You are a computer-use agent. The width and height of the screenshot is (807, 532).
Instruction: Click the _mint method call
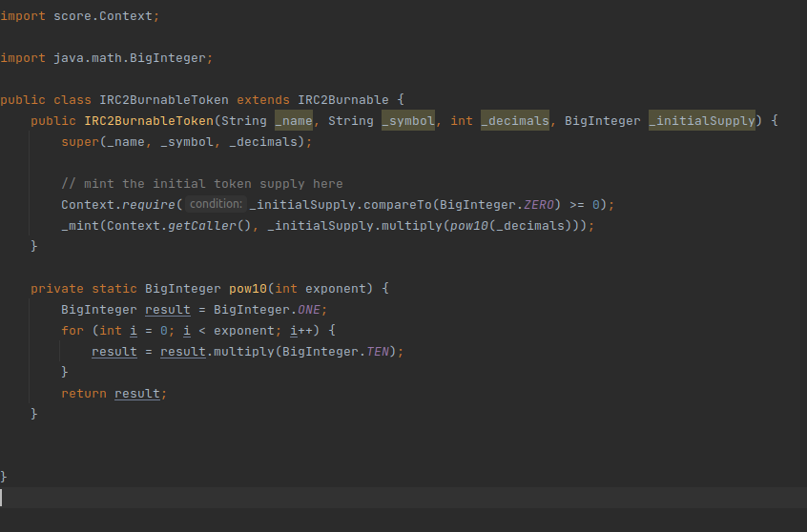[79, 226]
